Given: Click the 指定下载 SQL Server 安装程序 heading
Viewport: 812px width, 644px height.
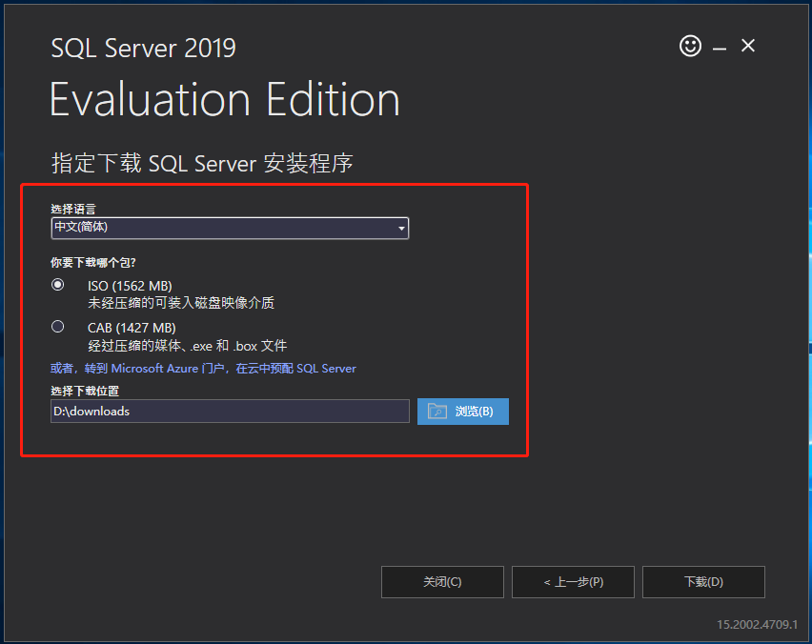Looking at the screenshot, I should 202,164.
